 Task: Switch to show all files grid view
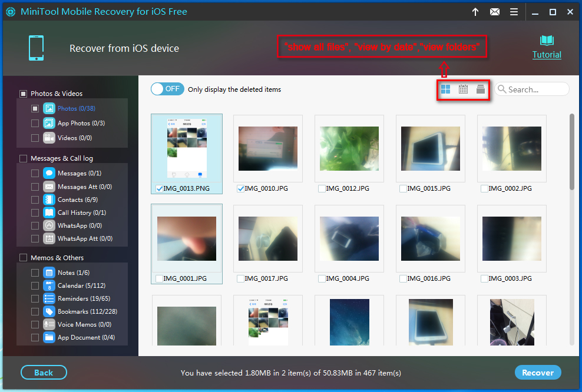click(445, 89)
